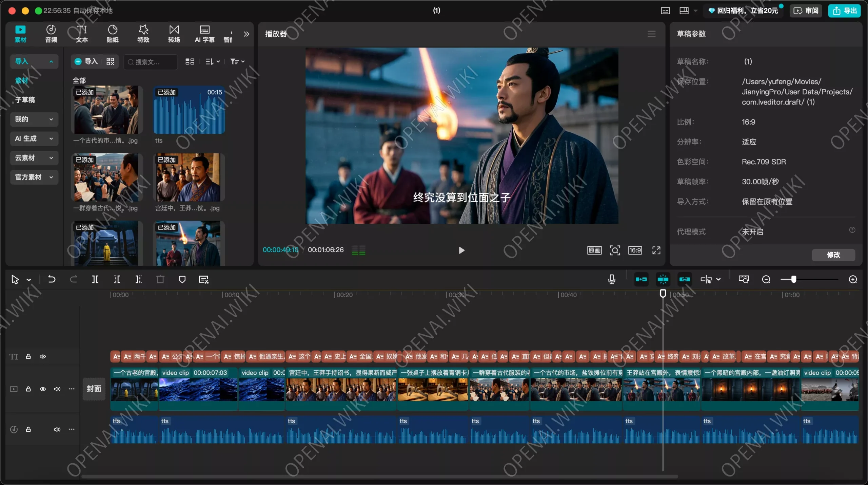Image resolution: width=868 pixels, height=485 pixels.
Task: Click the delete clip icon
Action: (160, 279)
